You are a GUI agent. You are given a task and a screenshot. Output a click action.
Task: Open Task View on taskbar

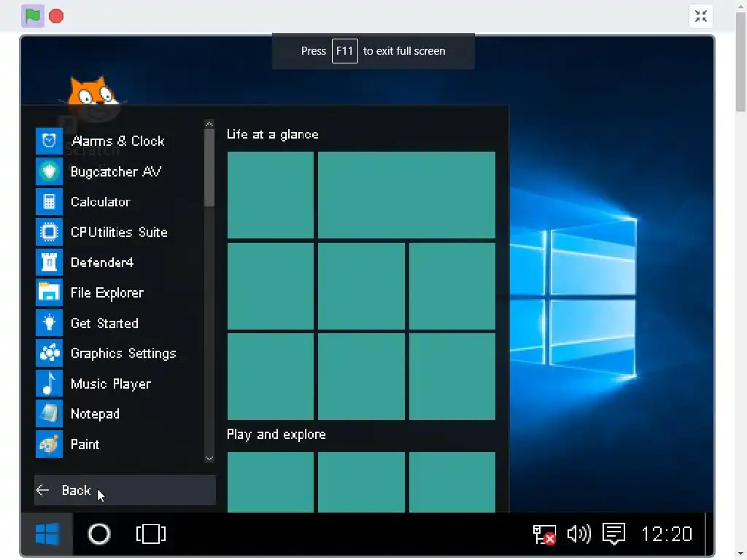click(x=151, y=534)
